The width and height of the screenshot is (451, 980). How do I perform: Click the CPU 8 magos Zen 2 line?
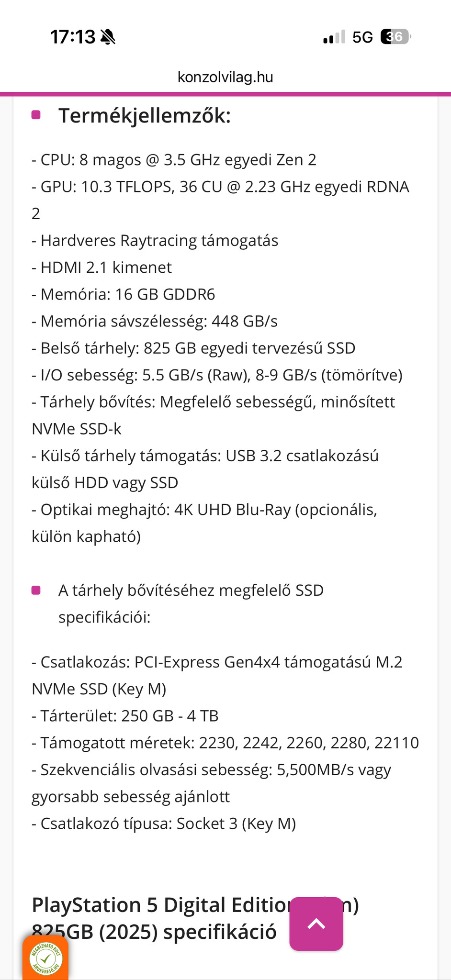tap(174, 160)
